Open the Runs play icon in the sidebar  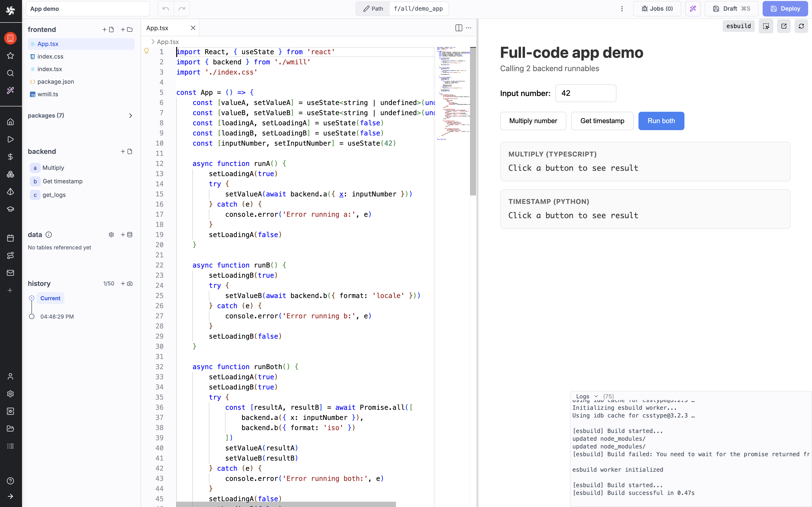(10, 140)
